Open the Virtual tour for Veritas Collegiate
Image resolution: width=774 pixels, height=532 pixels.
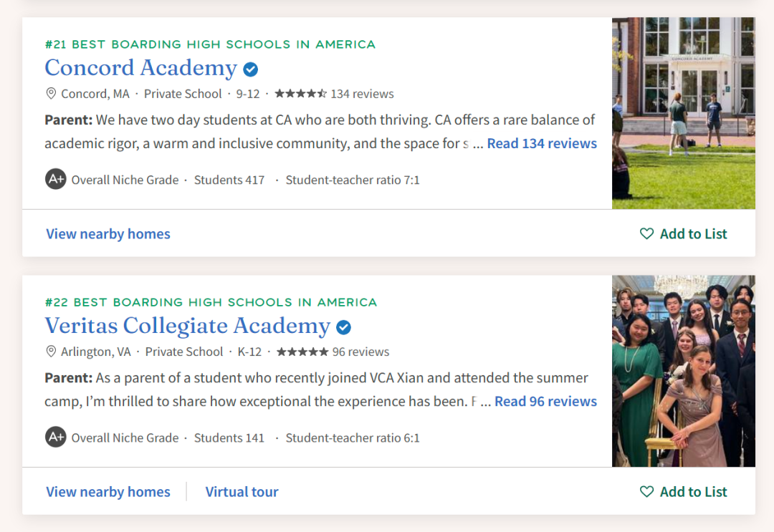tap(242, 492)
